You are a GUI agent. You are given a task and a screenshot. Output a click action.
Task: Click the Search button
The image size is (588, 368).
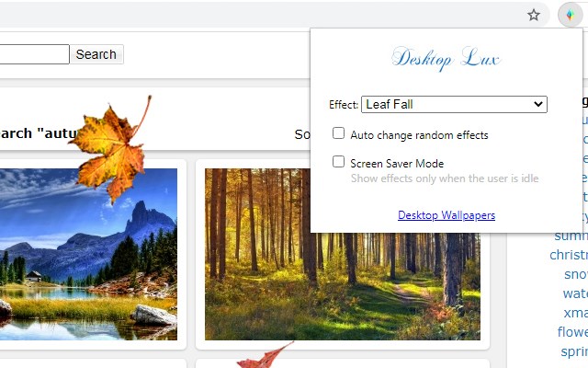(96, 54)
